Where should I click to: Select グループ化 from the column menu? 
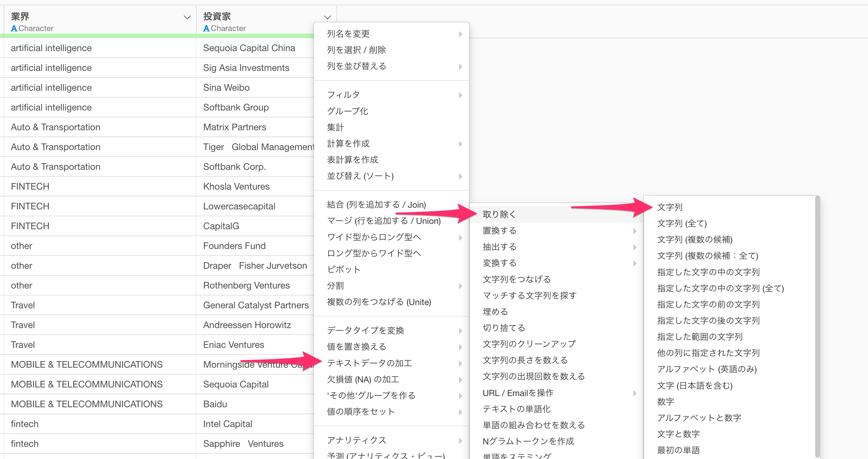pyautogui.click(x=391, y=111)
